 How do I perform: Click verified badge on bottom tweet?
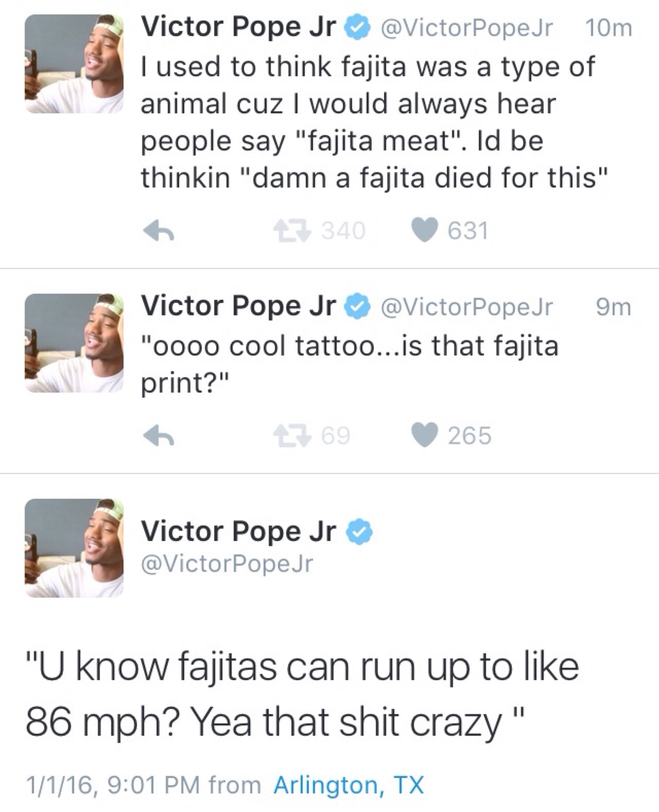(x=360, y=532)
